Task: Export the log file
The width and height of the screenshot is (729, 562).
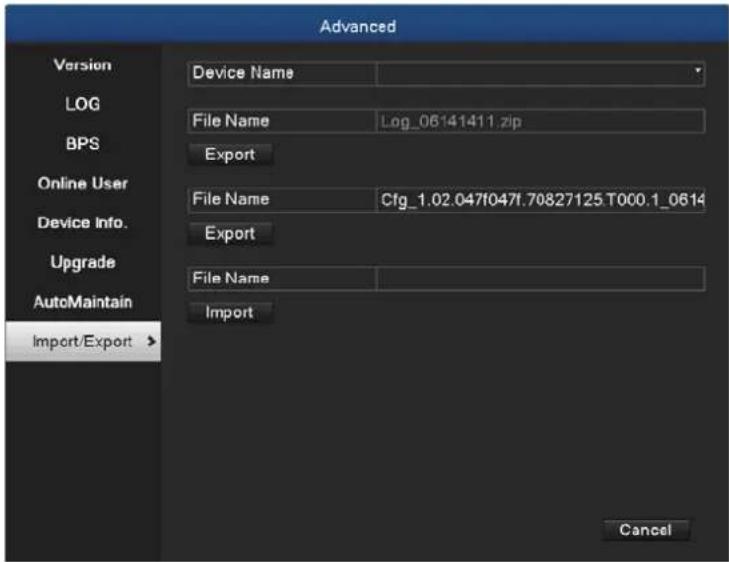Action: point(230,154)
